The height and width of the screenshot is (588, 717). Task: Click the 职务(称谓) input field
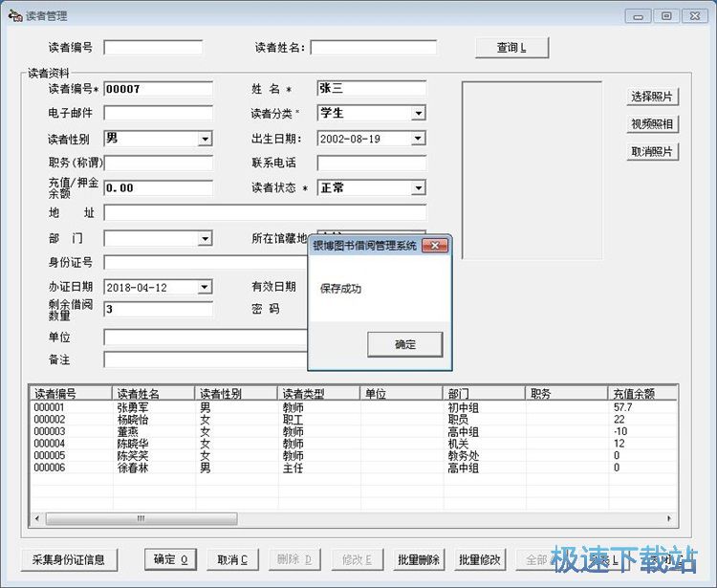tap(158, 163)
